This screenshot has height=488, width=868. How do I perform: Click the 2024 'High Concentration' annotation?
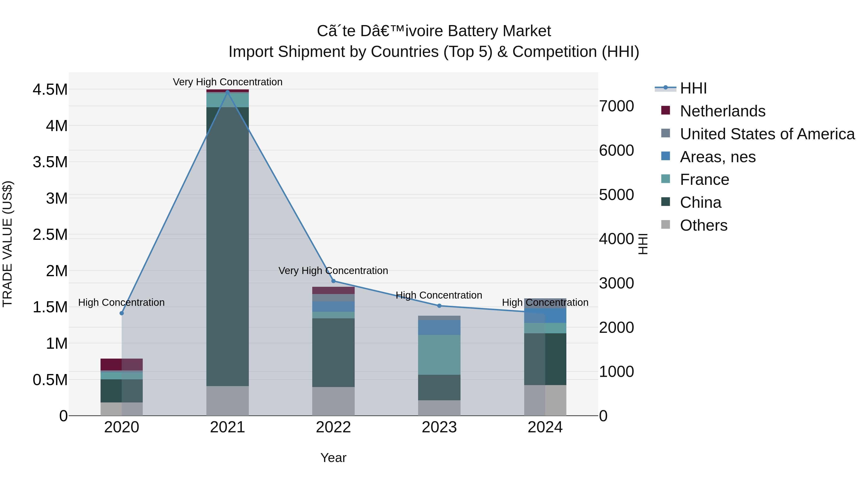[545, 302]
